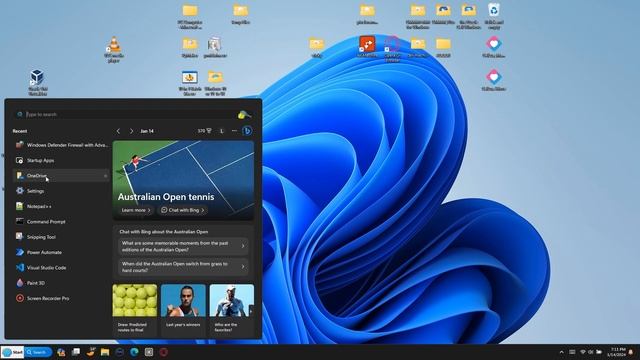Open Startup Apps from Recent list
The height and width of the screenshot is (360, 640).
click(61, 160)
